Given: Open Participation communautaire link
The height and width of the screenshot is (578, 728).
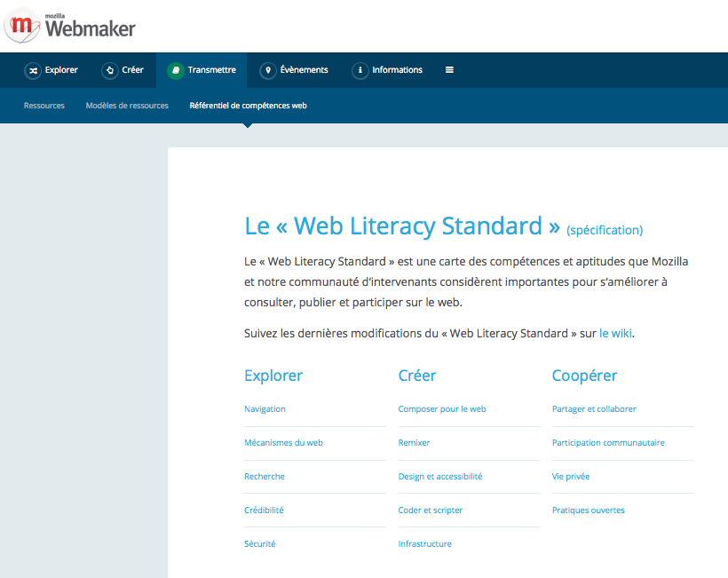Looking at the screenshot, I should tap(608, 442).
